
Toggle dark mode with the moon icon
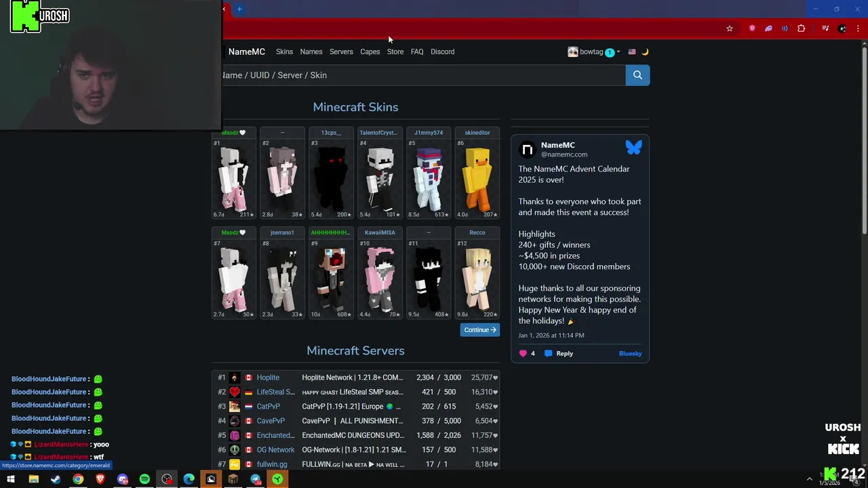pyautogui.click(x=645, y=52)
